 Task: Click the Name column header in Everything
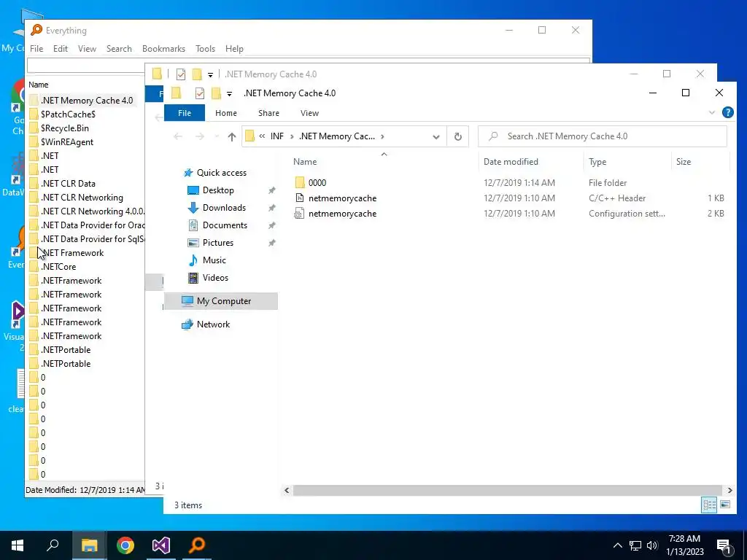pyautogui.click(x=39, y=85)
